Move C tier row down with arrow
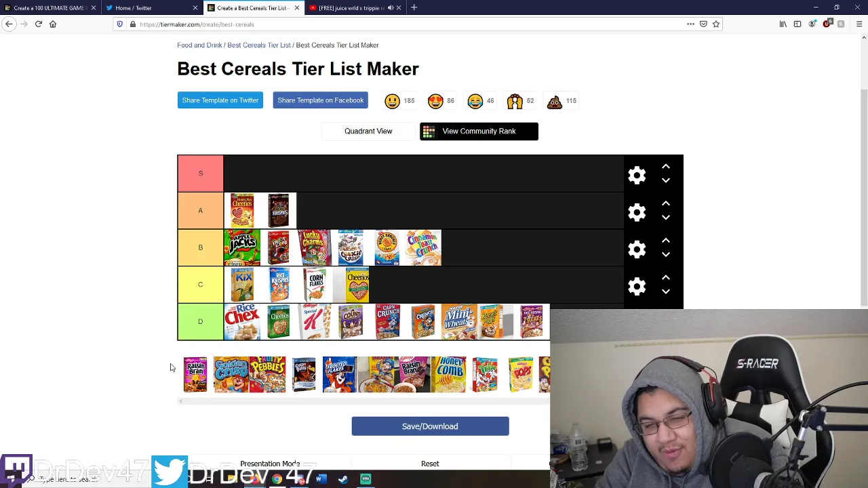868x488 pixels. (x=666, y=291)
